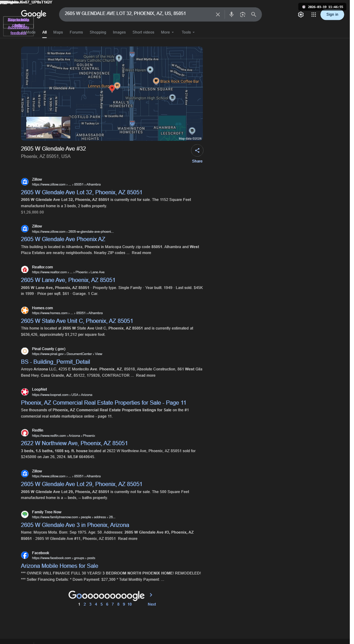Open Redfin 2622 W Northview Ave result
354x644 pixels.
coord(74,443)
